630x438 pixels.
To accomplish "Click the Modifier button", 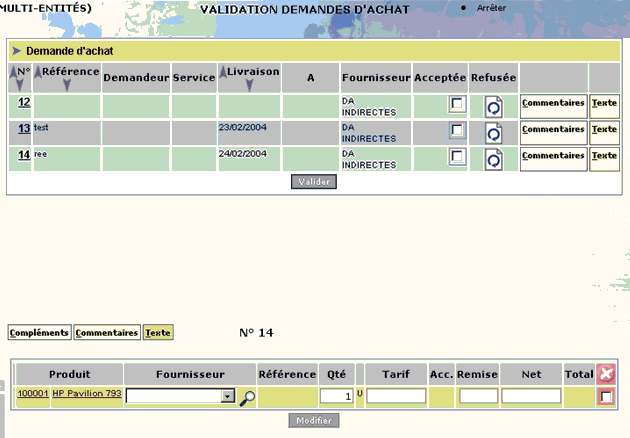I will tap(314, 421).
